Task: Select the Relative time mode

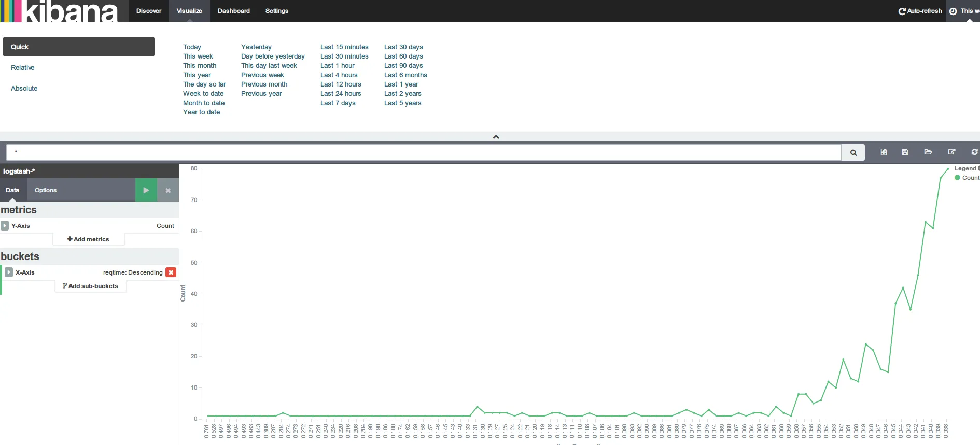Action: point(23,68)
